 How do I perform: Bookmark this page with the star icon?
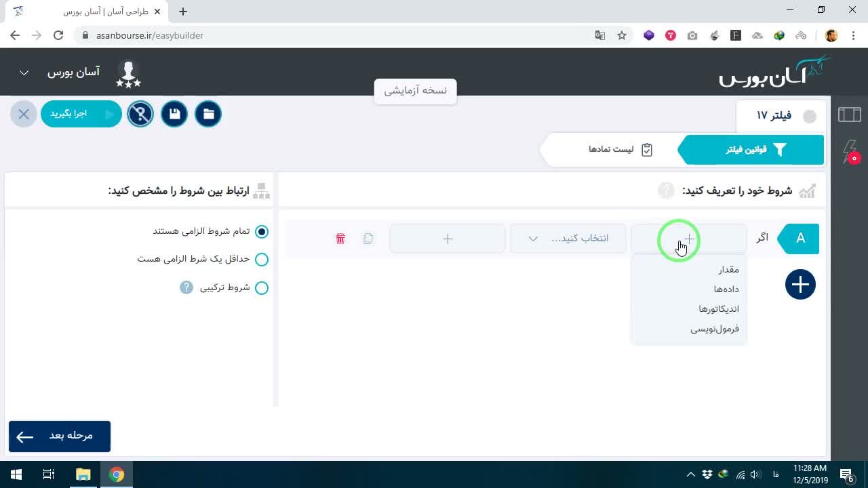(x=622, y=35)
